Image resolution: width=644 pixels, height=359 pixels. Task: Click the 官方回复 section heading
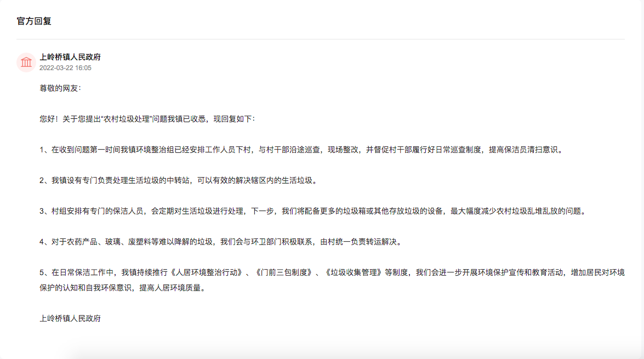coord(34,21)
